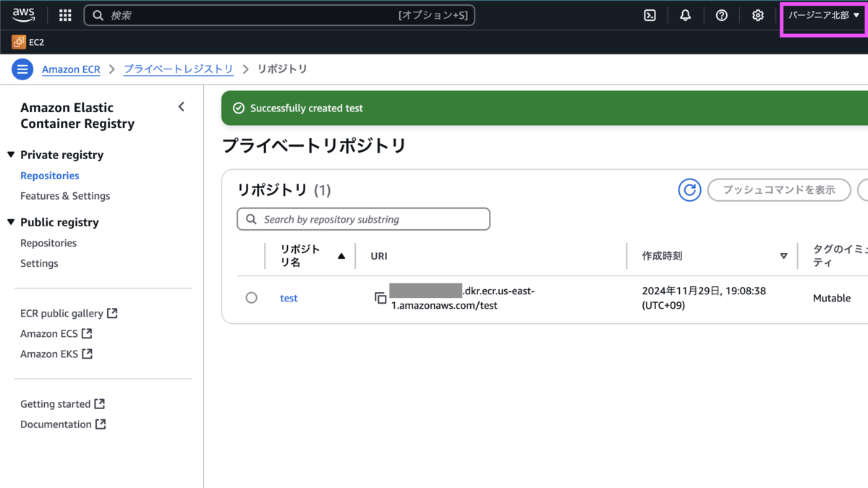Click the URI column header
This screenshot has width=868, height=488.
(379, 256)
